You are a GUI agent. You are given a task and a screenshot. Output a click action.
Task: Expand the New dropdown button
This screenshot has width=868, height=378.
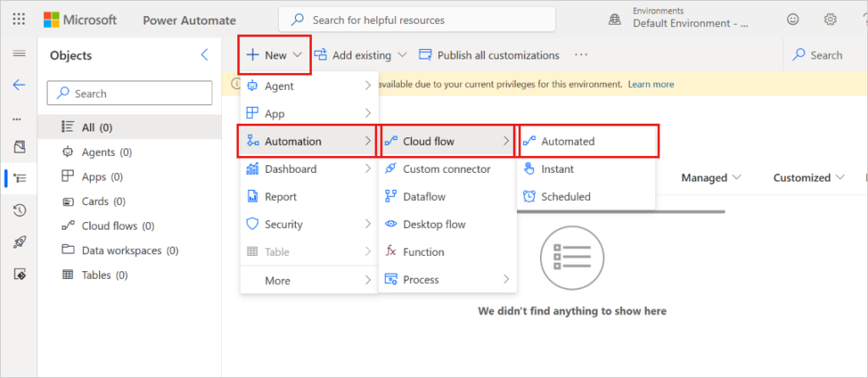tap(275, 55)
